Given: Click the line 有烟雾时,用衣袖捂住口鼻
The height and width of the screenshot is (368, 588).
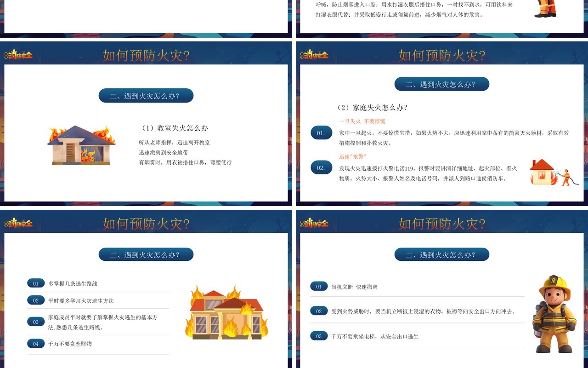Looking at the screenshot, I should point(185,162).
